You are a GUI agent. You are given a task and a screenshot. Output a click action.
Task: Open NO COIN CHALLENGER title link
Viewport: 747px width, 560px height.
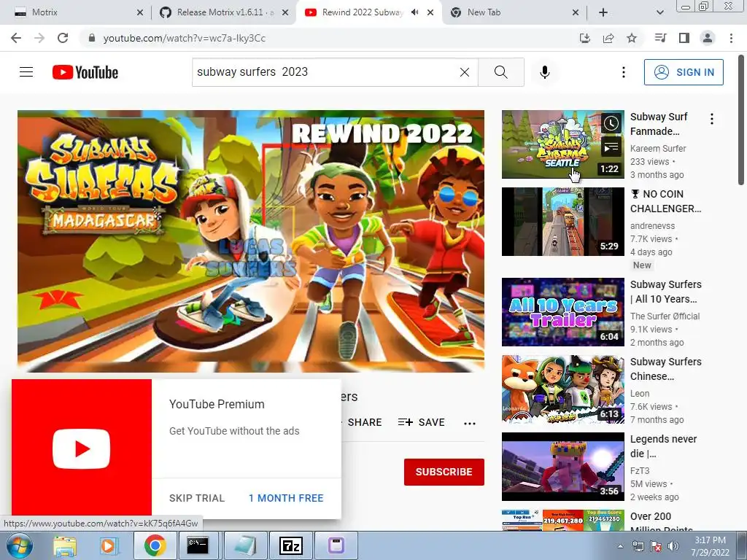pyautogui.click(x=665, y=201)
